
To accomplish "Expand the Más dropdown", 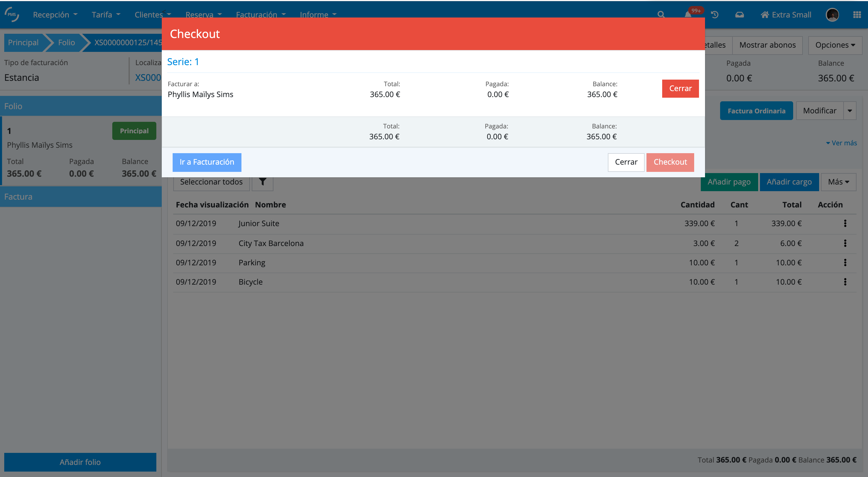I will [838, 182].
